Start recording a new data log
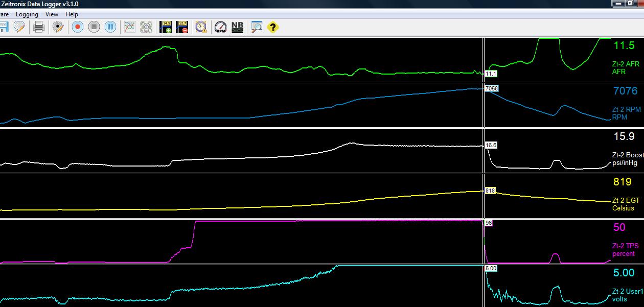This screenshot has width=644, height=307. [78, 27]
